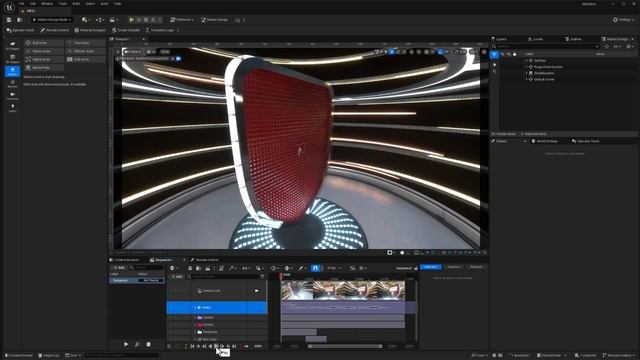Open the Content Drawer from status bar
Screen dimensions: 640x360
tap(18, 356)
